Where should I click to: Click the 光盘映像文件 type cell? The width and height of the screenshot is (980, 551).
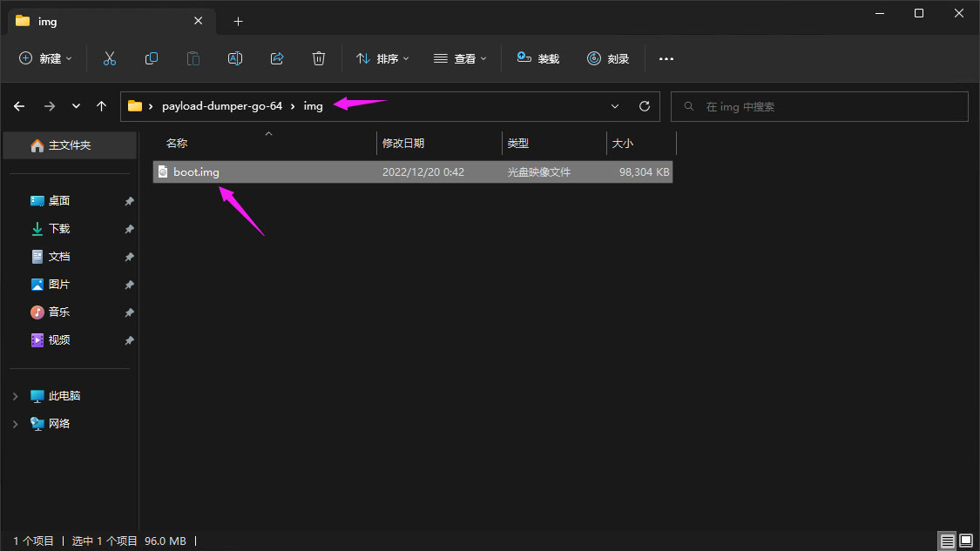[538, 171]
